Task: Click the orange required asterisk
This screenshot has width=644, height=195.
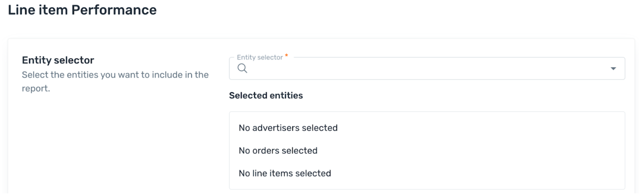Action: (x=286, y=55)
